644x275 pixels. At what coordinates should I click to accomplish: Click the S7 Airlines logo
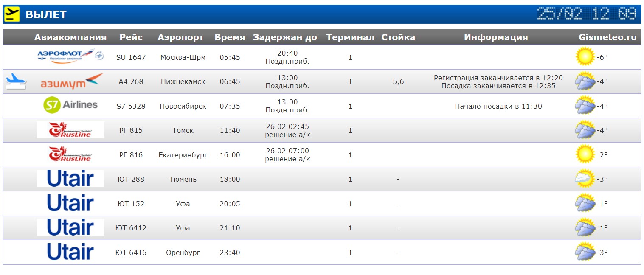tap(70, 105)
